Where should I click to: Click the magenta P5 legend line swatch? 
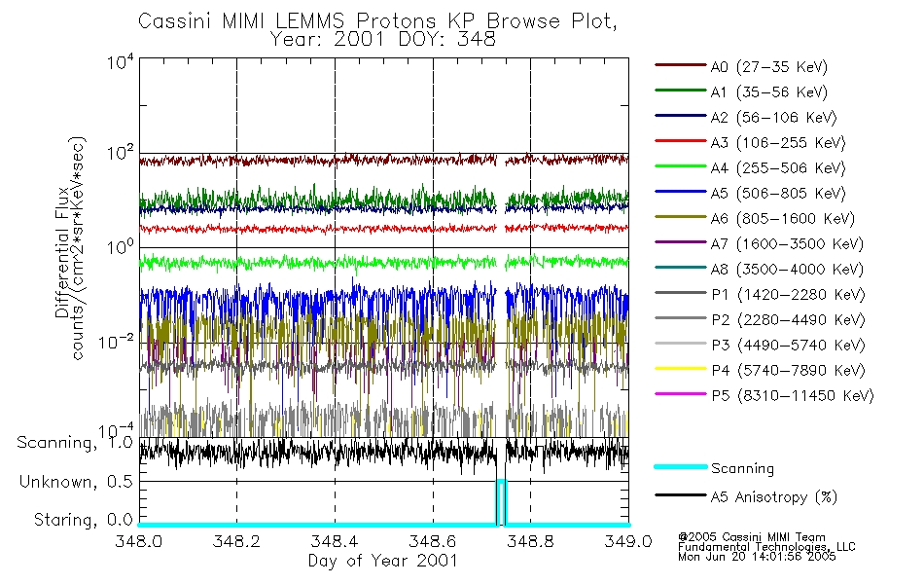[x=680, y=393]
